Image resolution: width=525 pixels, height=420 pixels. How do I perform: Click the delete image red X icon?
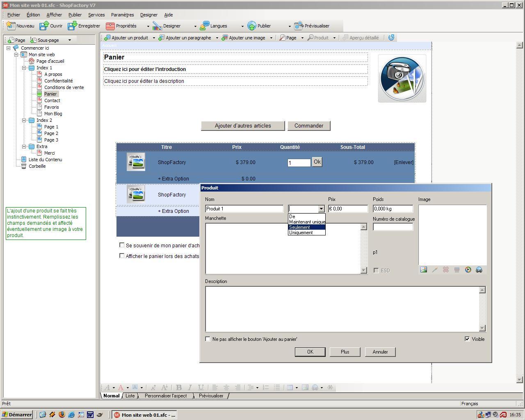[x=445, y=270]
